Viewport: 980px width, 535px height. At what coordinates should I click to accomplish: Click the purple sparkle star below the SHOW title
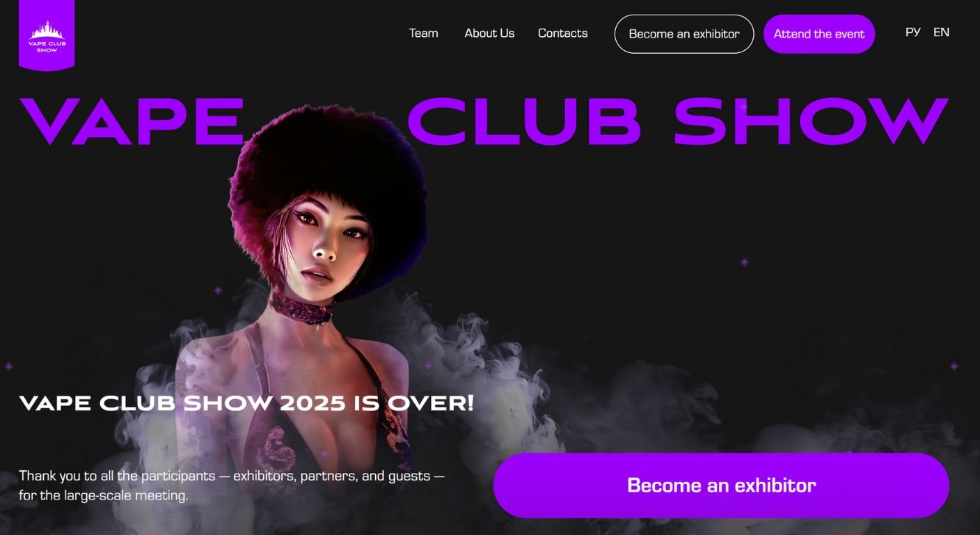(744, 262)
